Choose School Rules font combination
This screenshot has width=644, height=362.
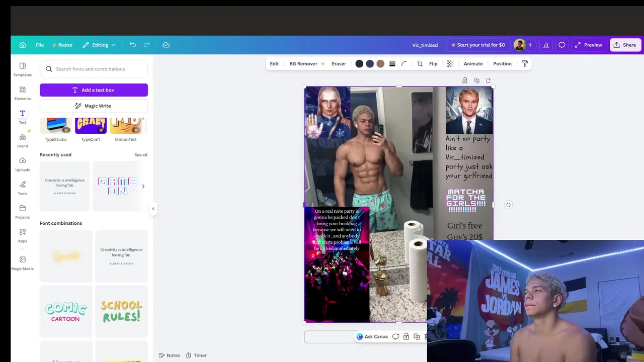(121, 311)
